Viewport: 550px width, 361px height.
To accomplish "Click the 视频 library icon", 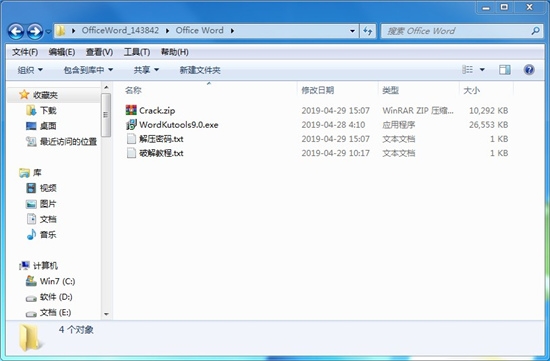I will tap(31, 188).
